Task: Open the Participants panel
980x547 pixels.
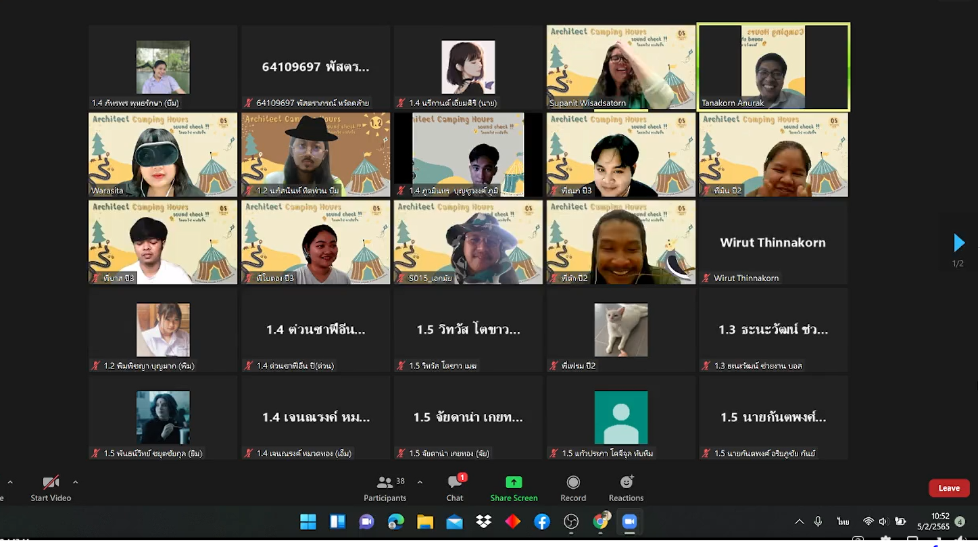Action: [385, 488]
